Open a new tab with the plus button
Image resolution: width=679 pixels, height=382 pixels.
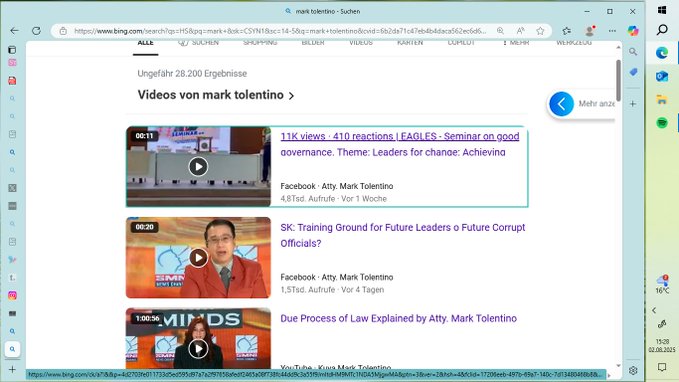pos(12,369)
